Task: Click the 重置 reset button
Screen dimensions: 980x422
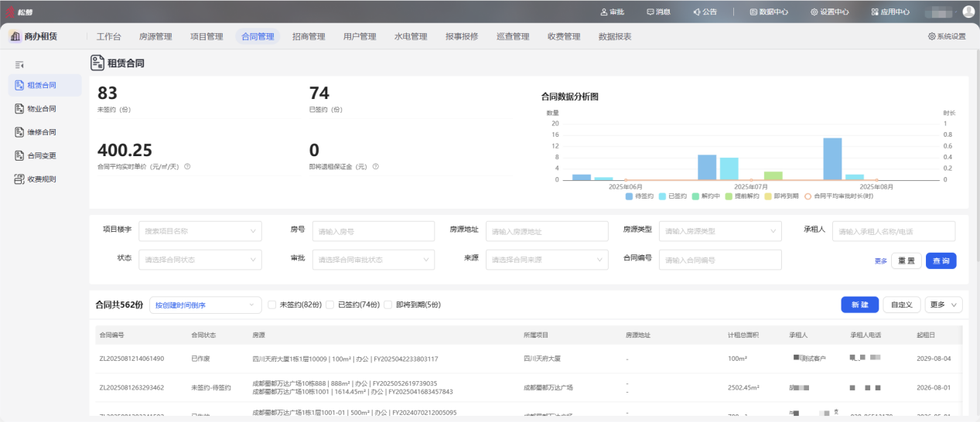Action: point(907,260)
